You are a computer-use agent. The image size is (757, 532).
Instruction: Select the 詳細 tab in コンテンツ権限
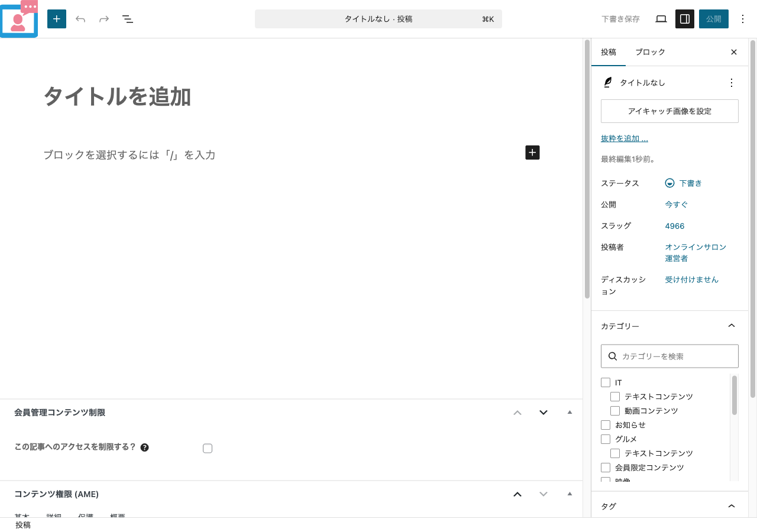tap(54, 517)
